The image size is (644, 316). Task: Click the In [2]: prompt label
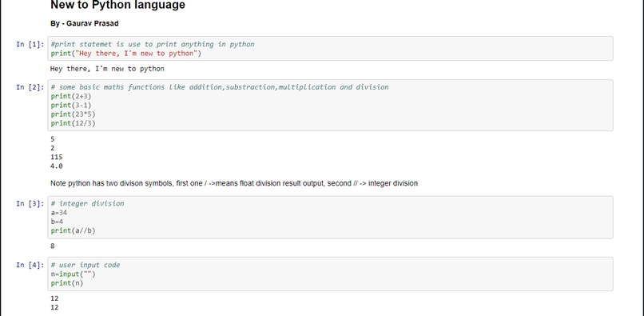click(30, 87)
